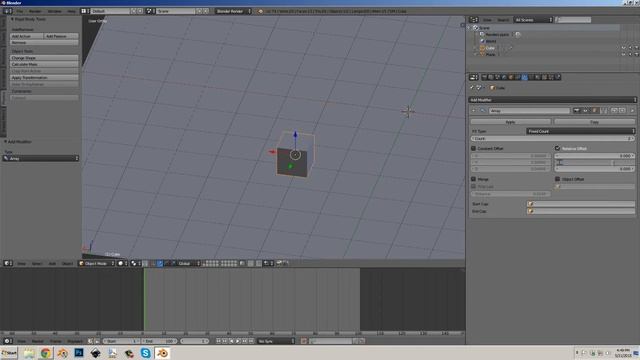The height and width of the screenshot is (360, 640).
Task: Move Array modifier up in stack
Action: pos(614,111)
